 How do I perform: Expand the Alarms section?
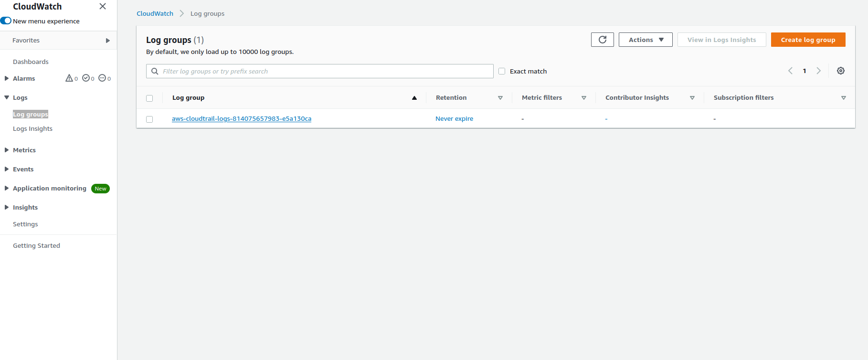tap(7, 78)
